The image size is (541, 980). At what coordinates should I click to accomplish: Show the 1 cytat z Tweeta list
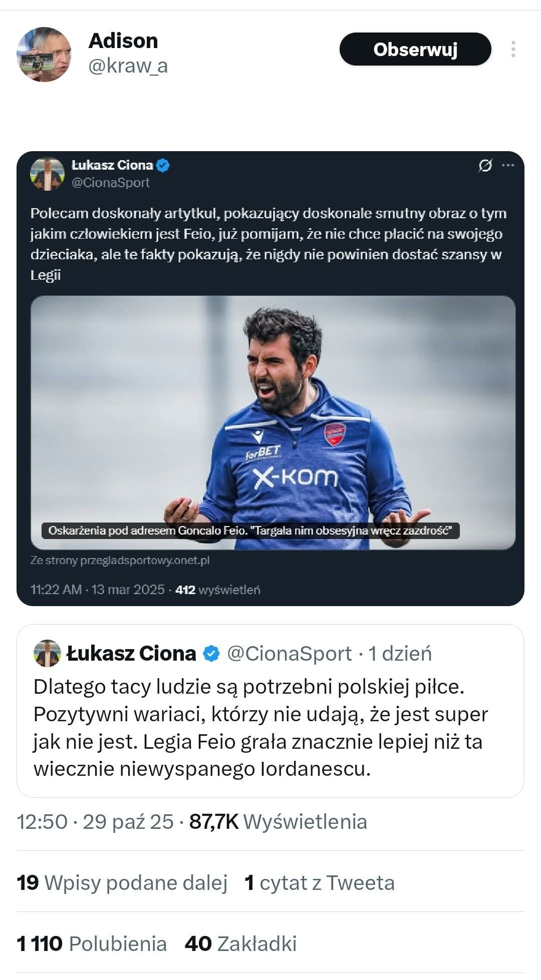point(320,882)
